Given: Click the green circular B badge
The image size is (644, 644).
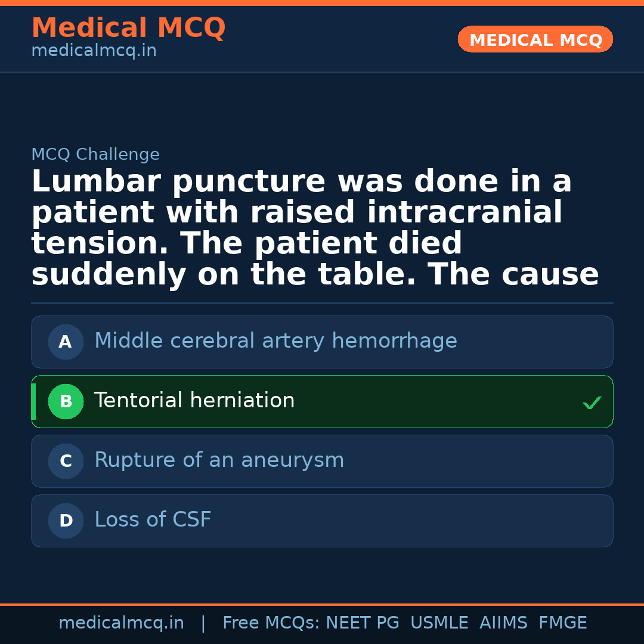Looking at the screenshot, I should [x=66, y=401].
